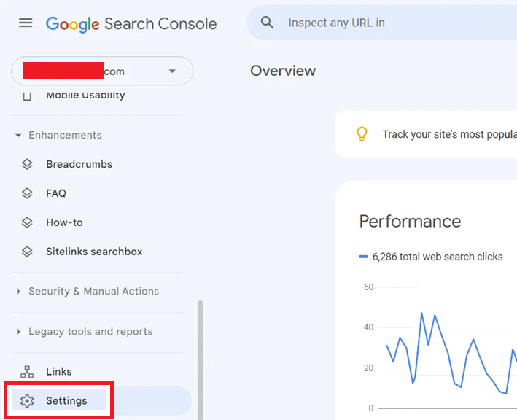
Task: Click the total web search clicks legend
Action: tap(431, 257)
